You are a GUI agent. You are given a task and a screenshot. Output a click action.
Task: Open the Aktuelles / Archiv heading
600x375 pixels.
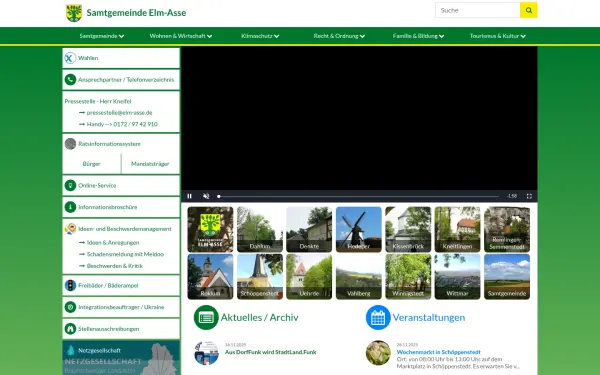[x=259, y=317]
